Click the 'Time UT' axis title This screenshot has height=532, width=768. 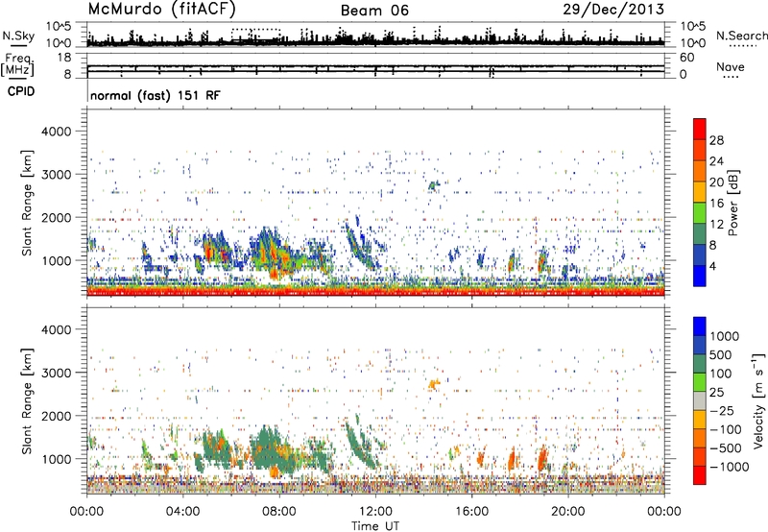click(x=375, y=526)
